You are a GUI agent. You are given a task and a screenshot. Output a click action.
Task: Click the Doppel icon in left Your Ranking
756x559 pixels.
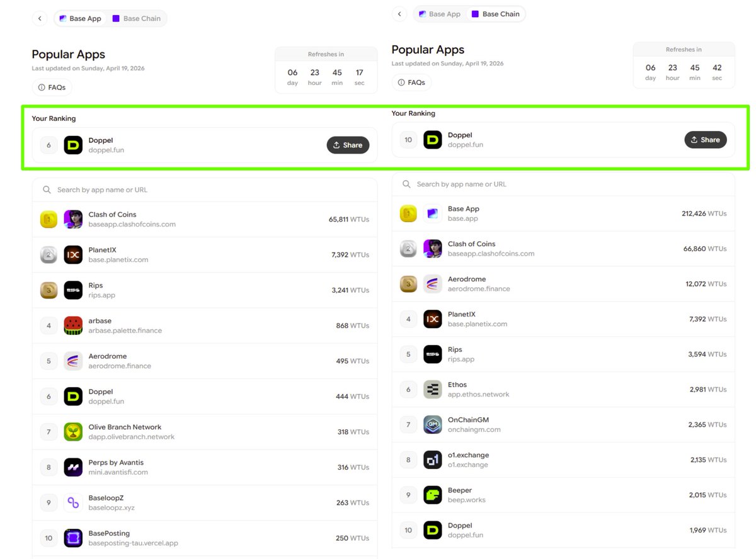(73, 145)
